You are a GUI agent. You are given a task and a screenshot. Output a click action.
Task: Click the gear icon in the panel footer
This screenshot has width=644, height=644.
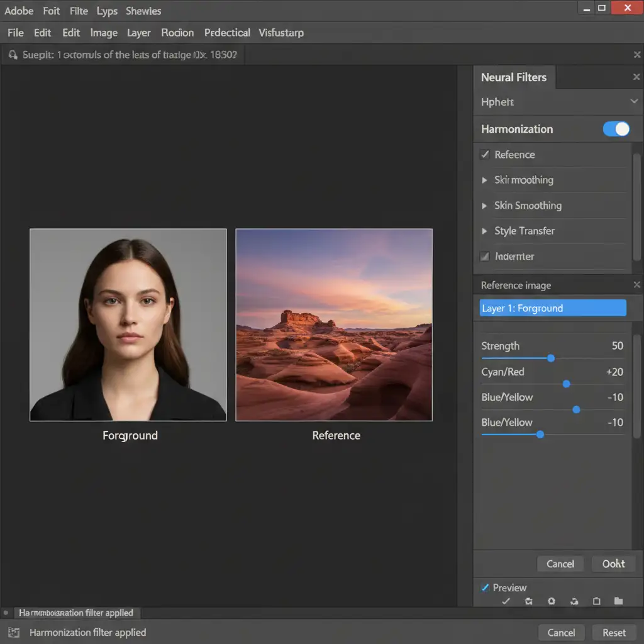coord(552,601)
